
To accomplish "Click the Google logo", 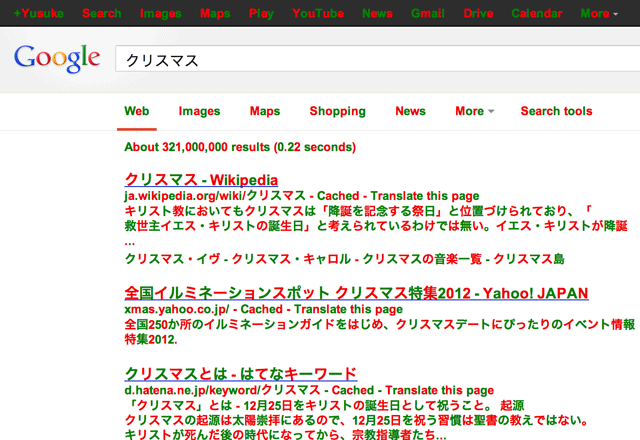I will (x=57, y=59).
